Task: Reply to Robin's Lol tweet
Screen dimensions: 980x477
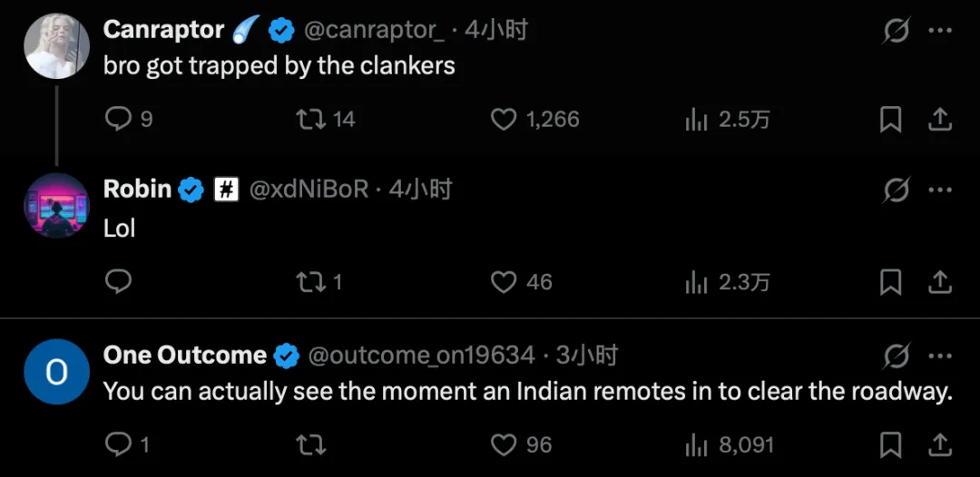Action: (x=119, y=282)
